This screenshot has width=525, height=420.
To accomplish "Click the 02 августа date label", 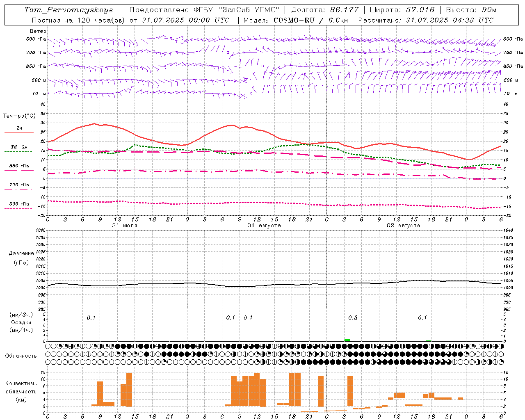I will 404,226.
